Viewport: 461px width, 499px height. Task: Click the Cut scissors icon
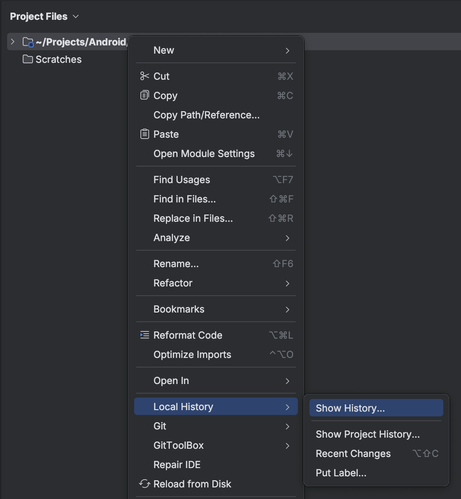pyautogui.click(x=144, y=76)
